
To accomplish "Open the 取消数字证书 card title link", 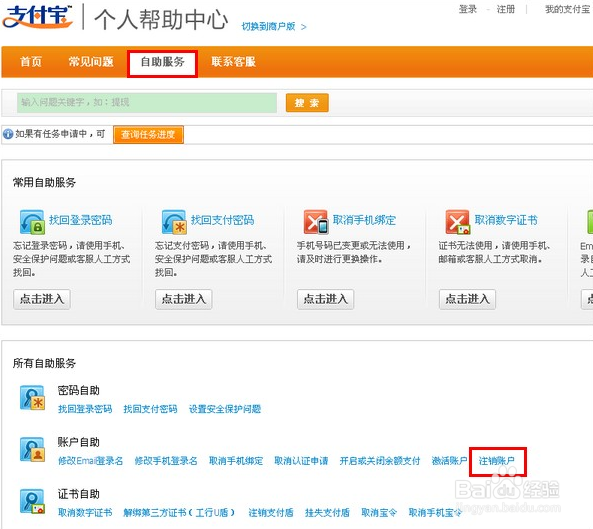I will 506,220.
